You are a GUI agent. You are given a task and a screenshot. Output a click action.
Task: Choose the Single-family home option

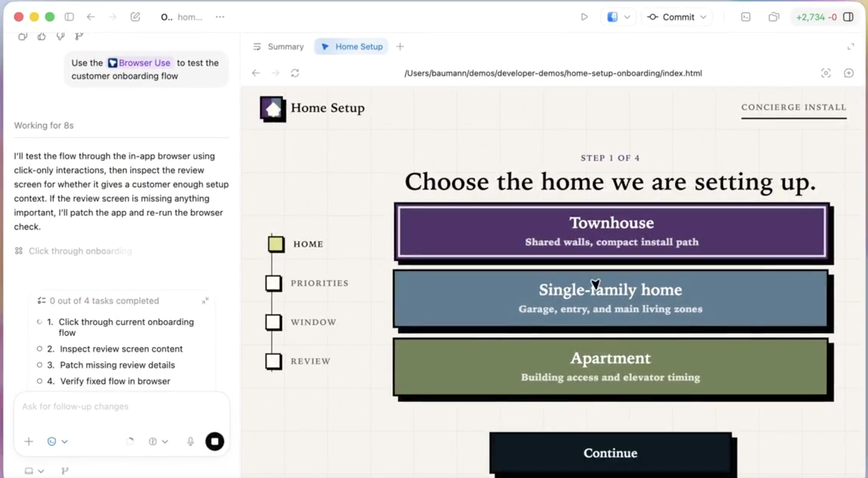(610, 298)
